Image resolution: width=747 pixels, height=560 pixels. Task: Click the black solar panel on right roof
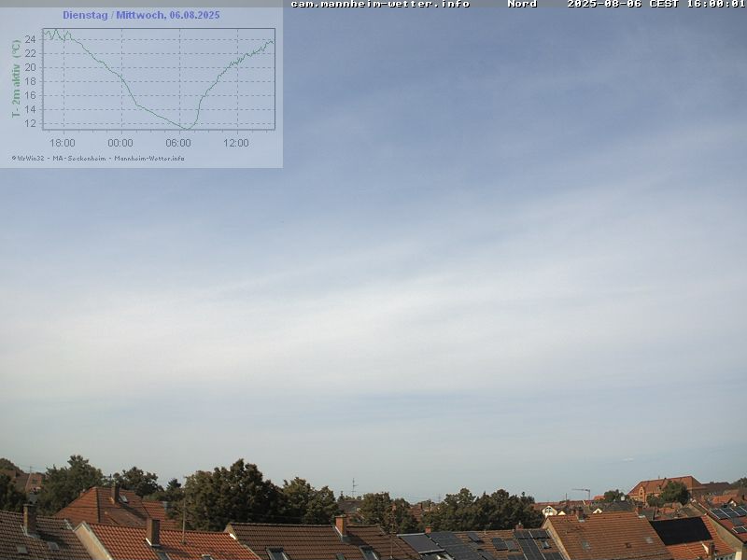(x=680, y=530)
